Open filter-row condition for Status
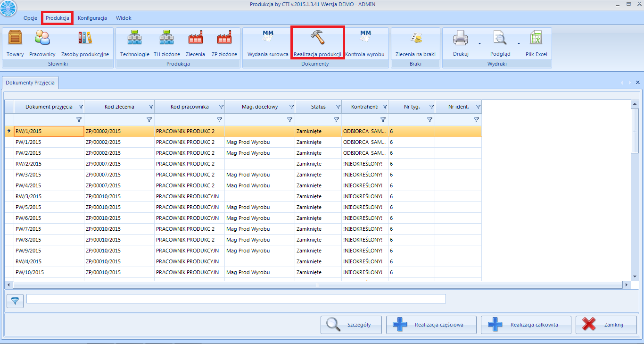644x344 pixels. (x=337, y=120)
